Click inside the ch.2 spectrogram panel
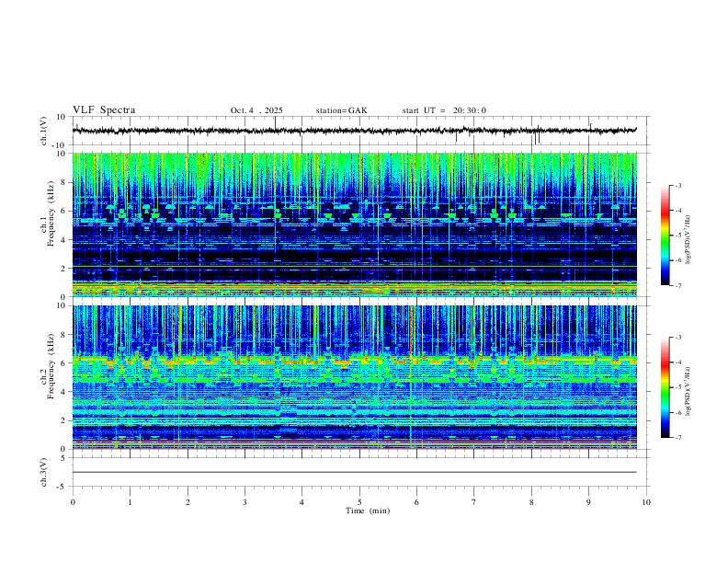Image resolution: width=728 pixels, height=563 pixels. click(355, 377)
